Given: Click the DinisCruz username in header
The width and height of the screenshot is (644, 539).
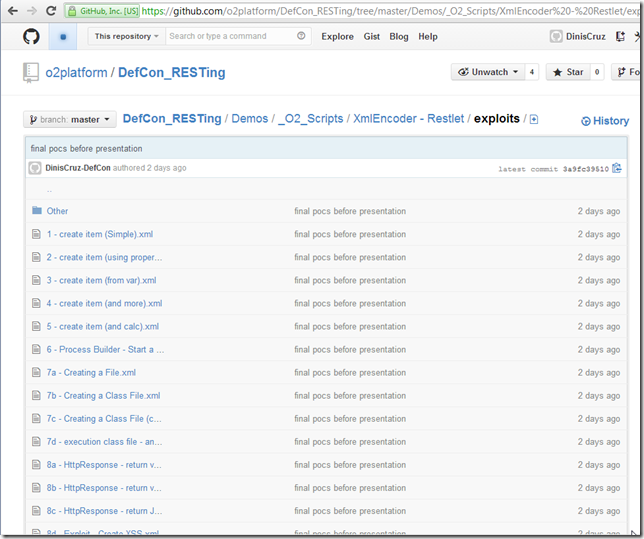Looking at the screenshot, I should (x=585, y=37).
